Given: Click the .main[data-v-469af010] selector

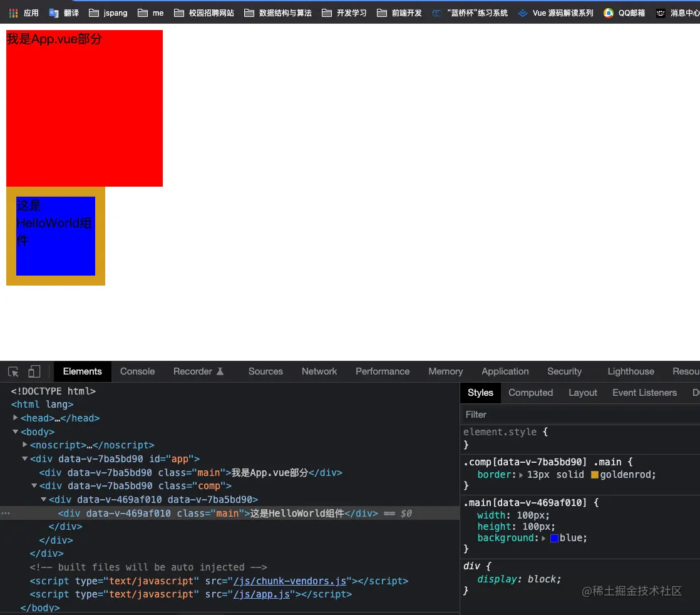Looking at the screenshot, I should point(525,502).
